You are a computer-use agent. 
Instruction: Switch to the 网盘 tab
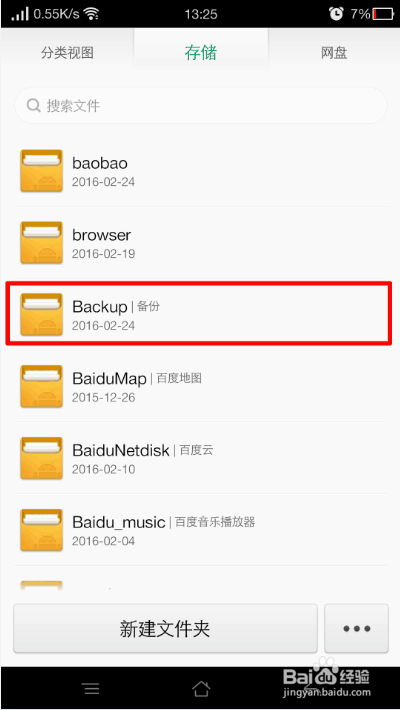(x=334, y=53)
